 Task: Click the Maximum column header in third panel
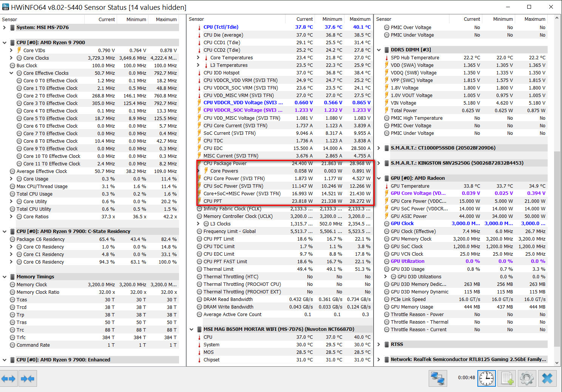[x=532, y=19]
